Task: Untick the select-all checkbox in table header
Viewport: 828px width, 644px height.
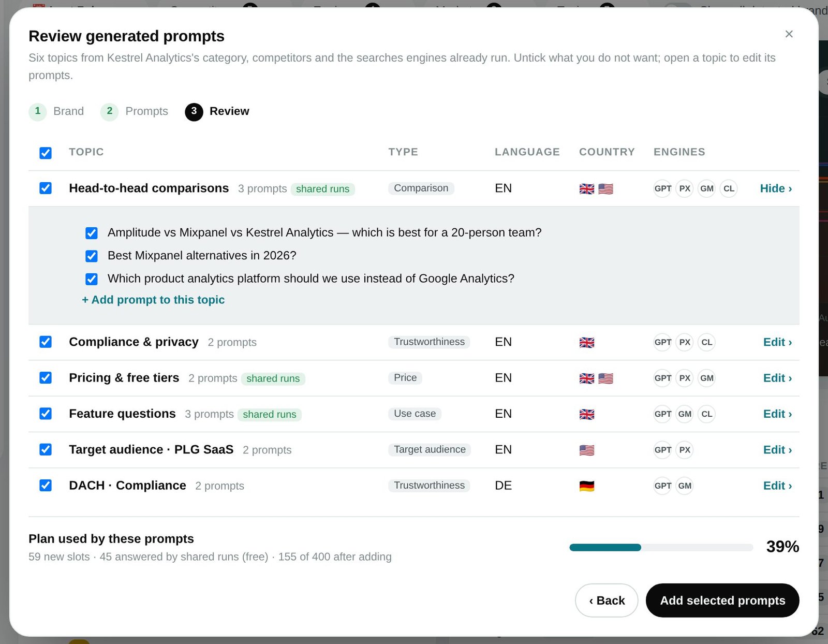Action: pyautogui.click(x=46, y=153)
